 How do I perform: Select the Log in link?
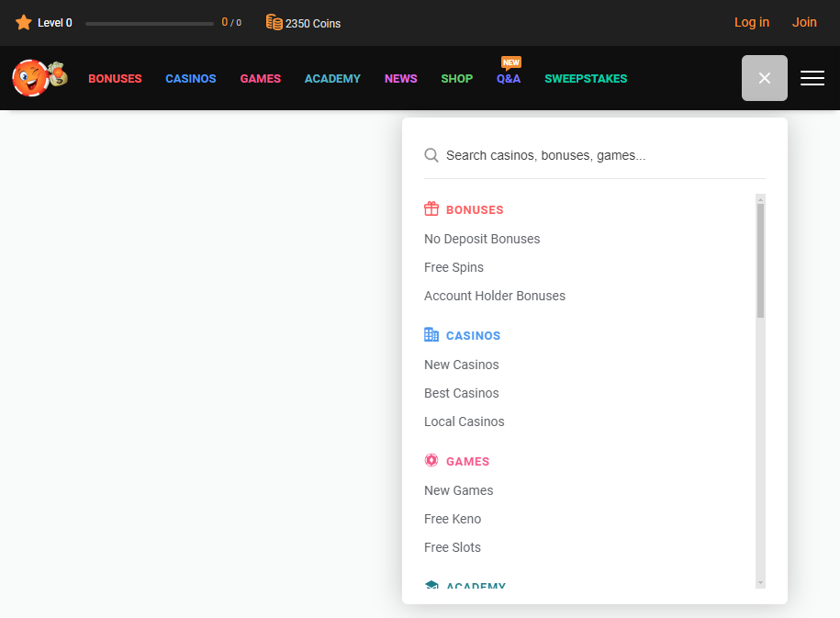coord(751,22)
